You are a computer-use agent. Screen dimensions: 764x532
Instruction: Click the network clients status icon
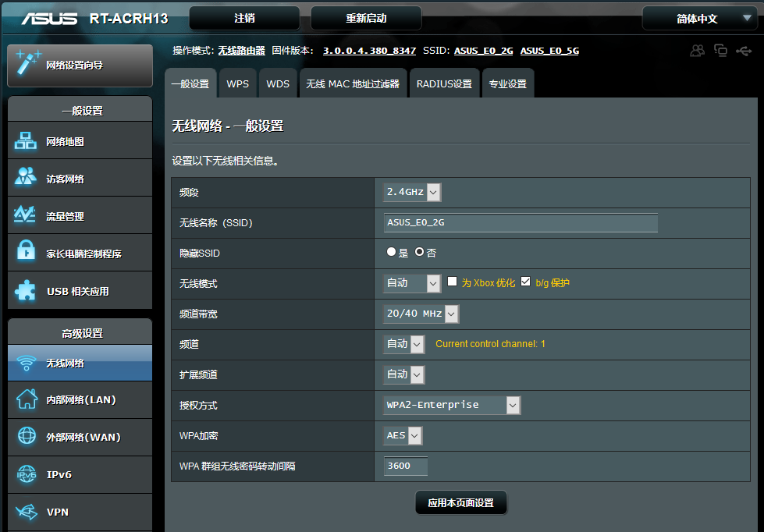(720, 50)
